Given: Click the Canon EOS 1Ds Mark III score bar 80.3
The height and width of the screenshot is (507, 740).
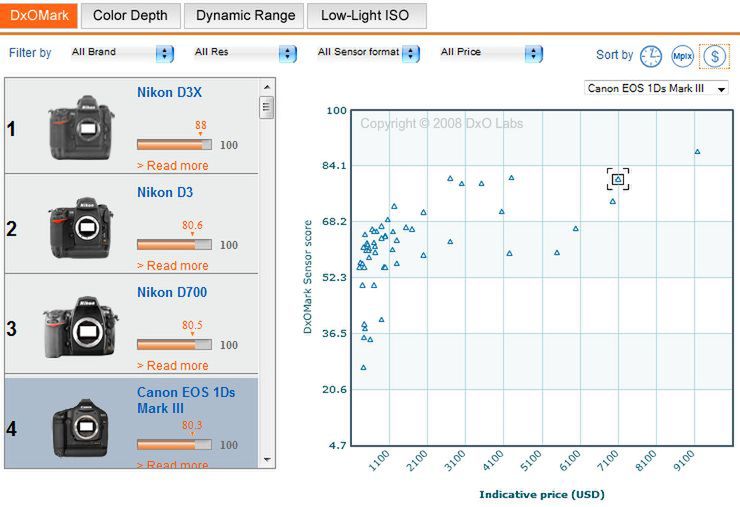Looking at the screenshot, I should 174,445.
